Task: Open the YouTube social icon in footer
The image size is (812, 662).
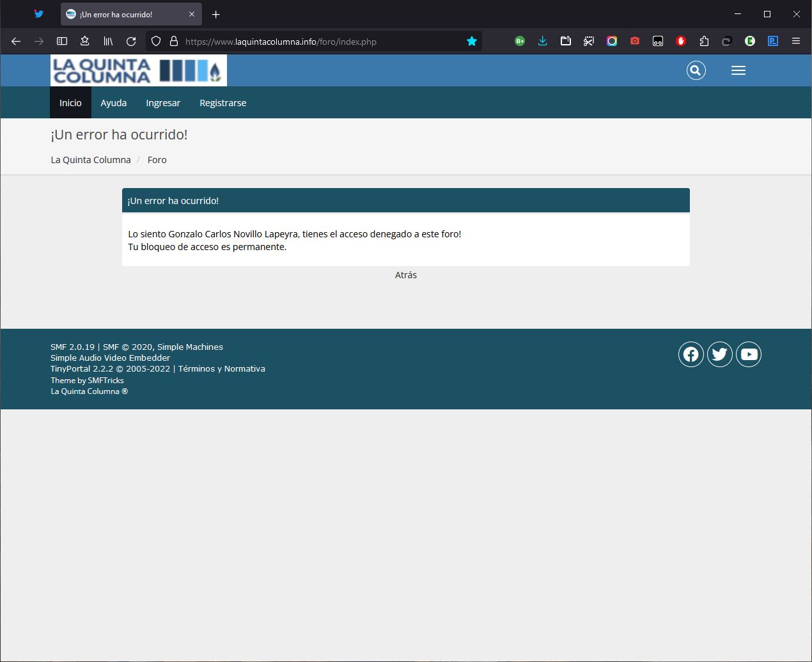Action: 749,354
